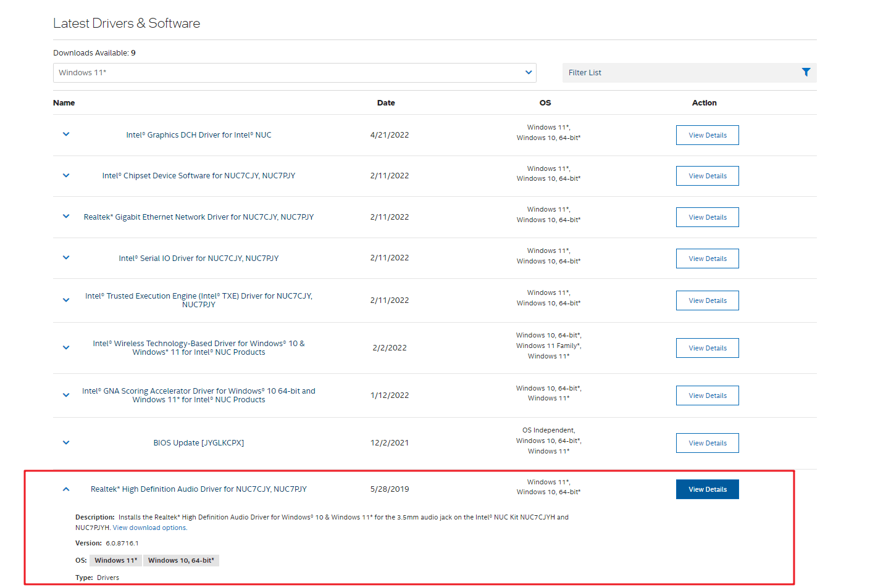Click the Downloads Available: 9 text
Screen dimensions: 870x588
94,53
